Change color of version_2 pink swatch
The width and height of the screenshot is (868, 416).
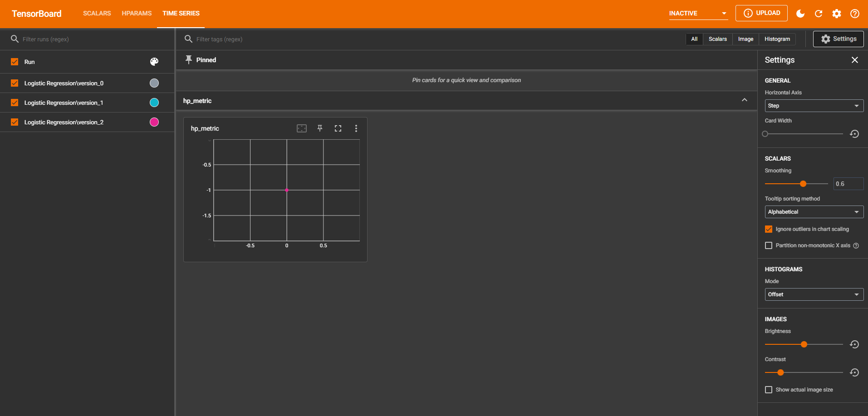point(154,122)
